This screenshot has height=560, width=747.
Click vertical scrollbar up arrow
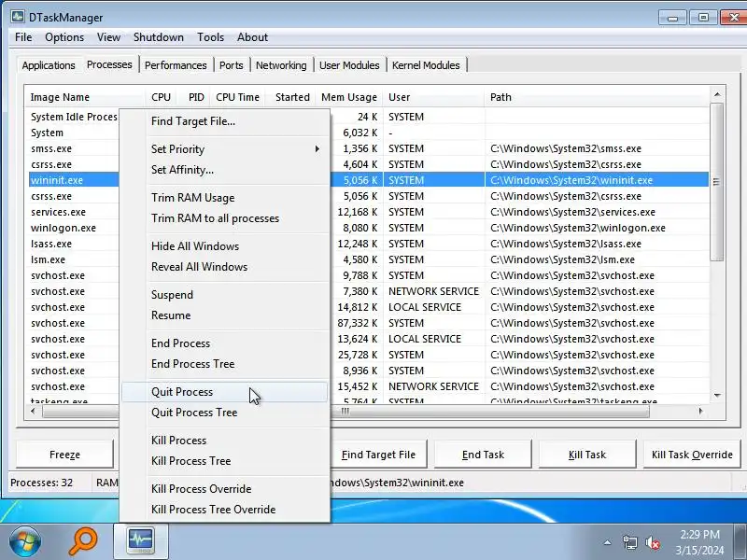coord(717,95)
